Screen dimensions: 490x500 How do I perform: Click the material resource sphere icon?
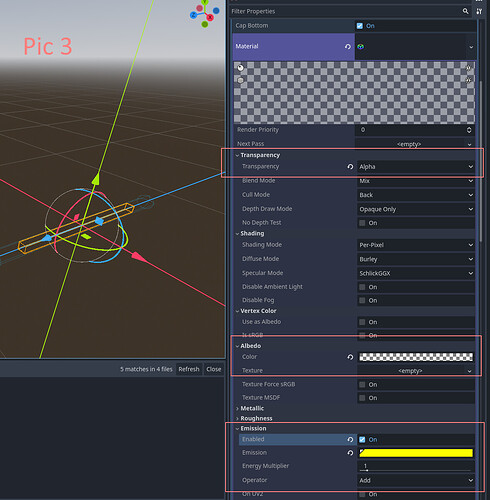(x=361, y=47)
